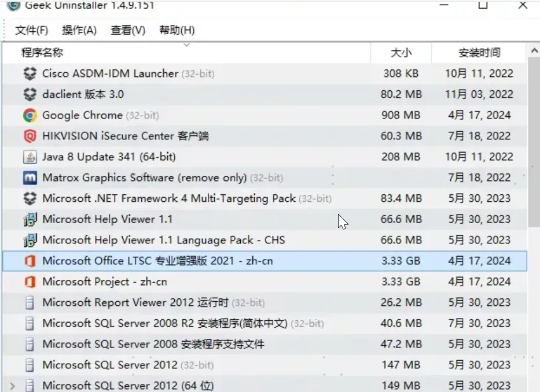Screen dimensions: 540x392
Task: Click the vertical scrollbar thumb
Action: [x=534, y=142]
